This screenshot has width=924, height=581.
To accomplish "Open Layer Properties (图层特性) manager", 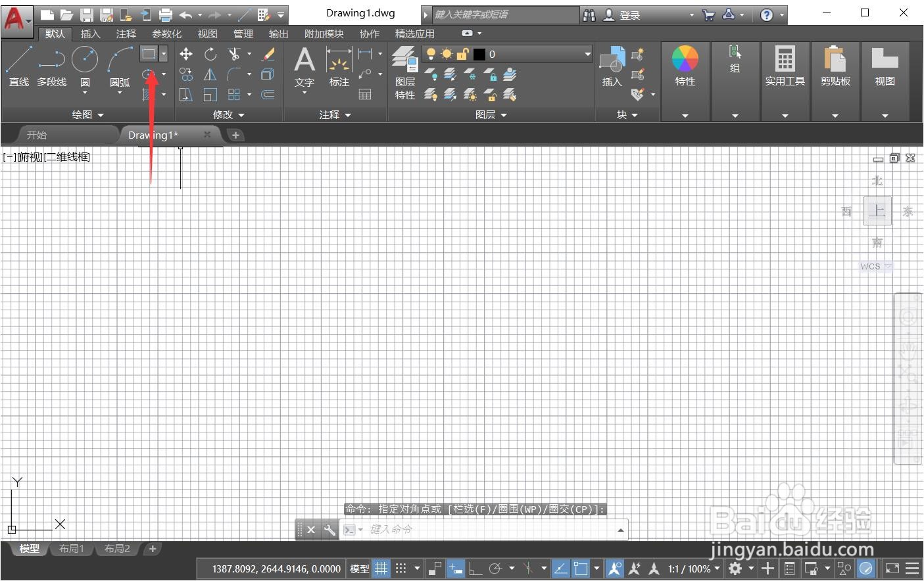I will point(405,72).
